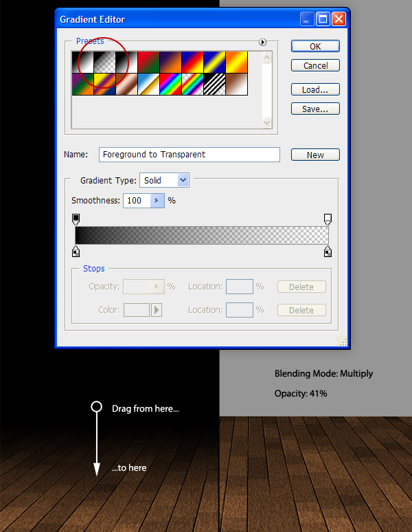Choose the Chrome gradient preset
Image resolution: width=412 pixels, height=532 pixels.
pos(148,85)
